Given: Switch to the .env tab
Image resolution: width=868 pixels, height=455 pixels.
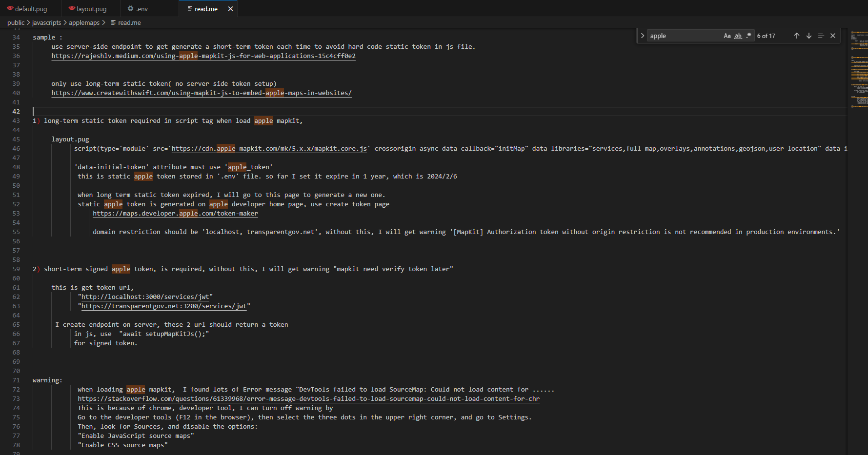Looking at the screenshot, I should [x=141, y=9].
